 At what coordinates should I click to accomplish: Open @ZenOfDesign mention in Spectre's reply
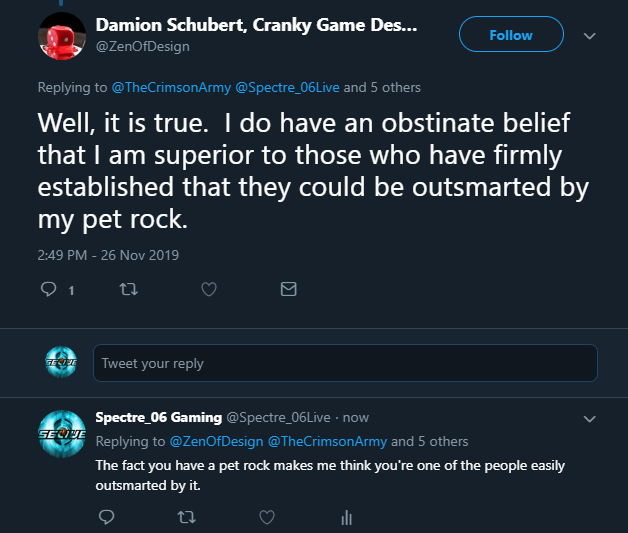(216, 441)
